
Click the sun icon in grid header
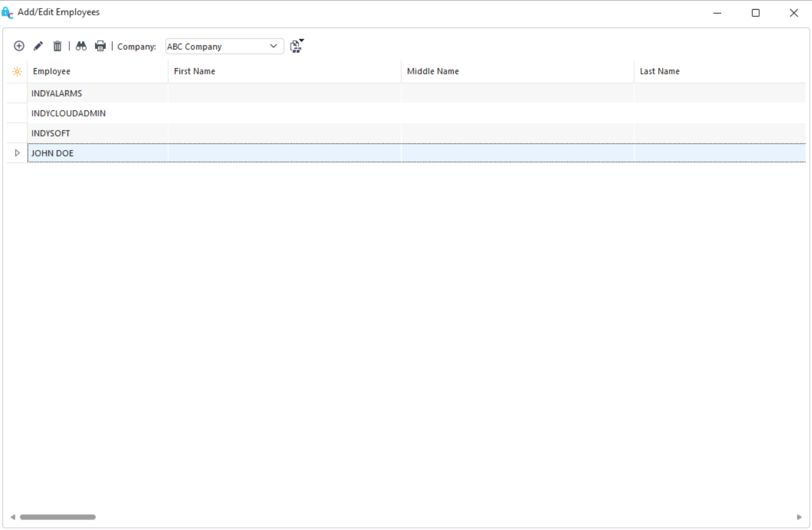click(x=17, y=72)
